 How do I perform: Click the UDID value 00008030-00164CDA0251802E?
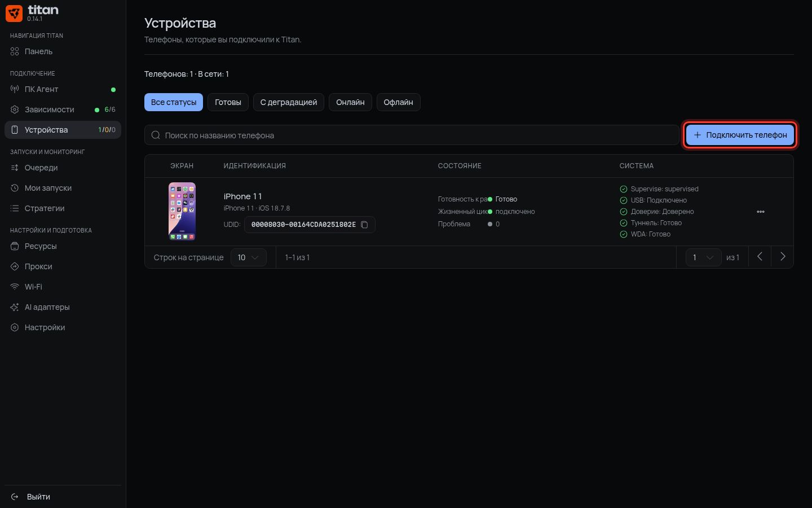tap(303, 225)
